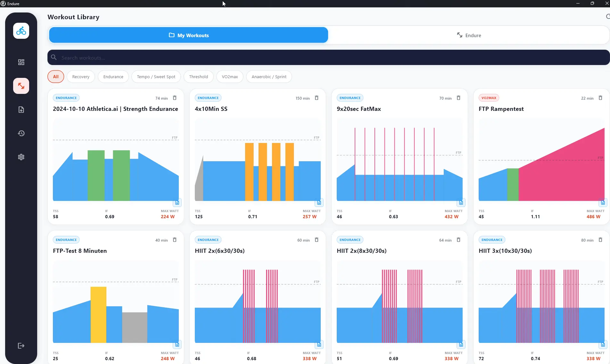Image resolution: width=610 pixels, height=364 pixels.
Task: Filter workouts by Recovery
Action: click(x=81, y=77)
